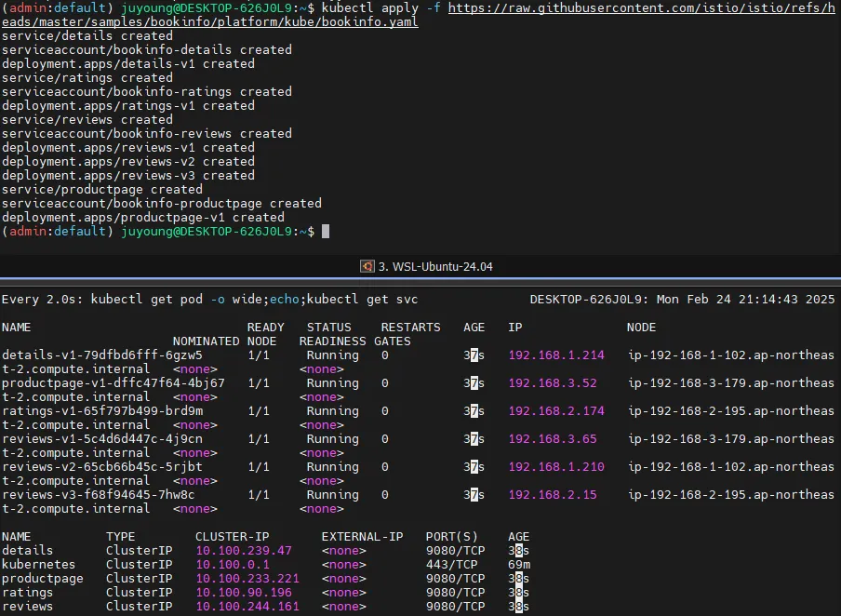Viewport: 841px width, 616px height.
Task: Click pod IP 192.168.3.52
Action: (553, 383)
